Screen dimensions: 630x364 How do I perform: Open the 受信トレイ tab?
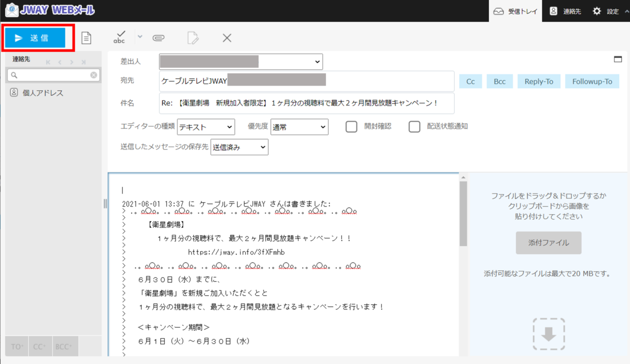(x=516, y=11)
